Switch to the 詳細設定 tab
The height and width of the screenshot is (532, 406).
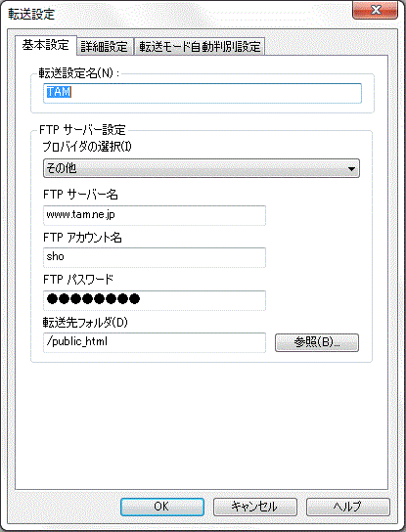pos(105,47)
